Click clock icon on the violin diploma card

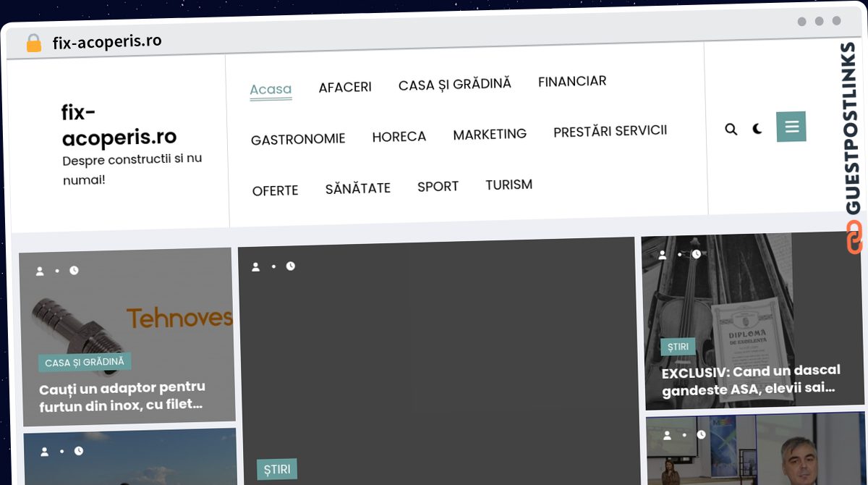point(696,254)
